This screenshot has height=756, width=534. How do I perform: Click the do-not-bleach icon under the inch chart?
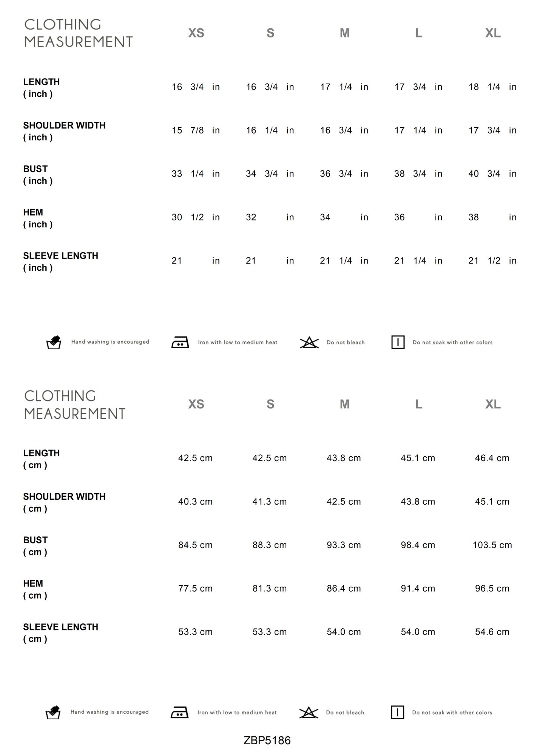pos(309,342)
